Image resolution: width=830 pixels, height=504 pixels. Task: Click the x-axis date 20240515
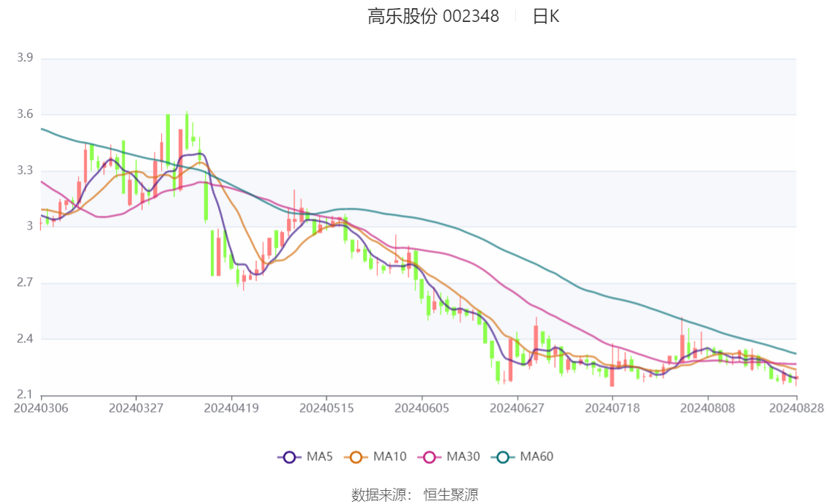click(326, 408)
